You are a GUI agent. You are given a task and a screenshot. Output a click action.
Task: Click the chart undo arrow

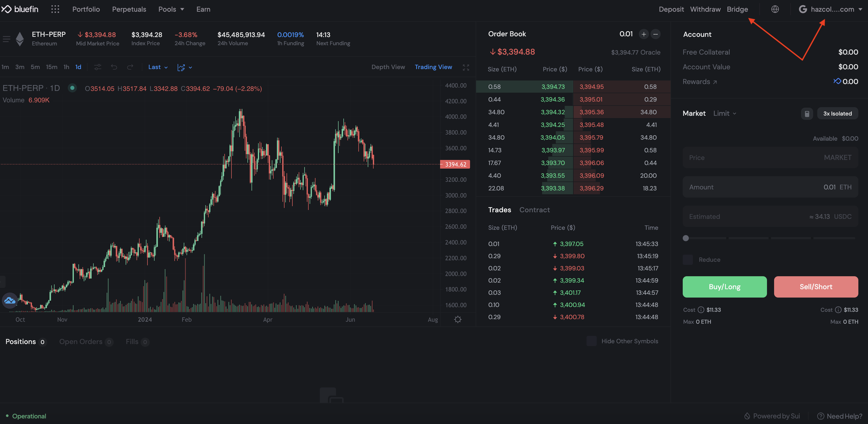114,67
